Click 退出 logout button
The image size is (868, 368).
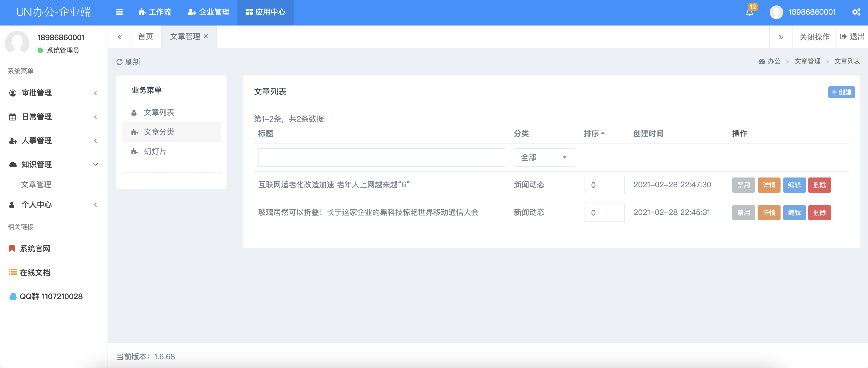pyautogui.click(x=852, y=37)
